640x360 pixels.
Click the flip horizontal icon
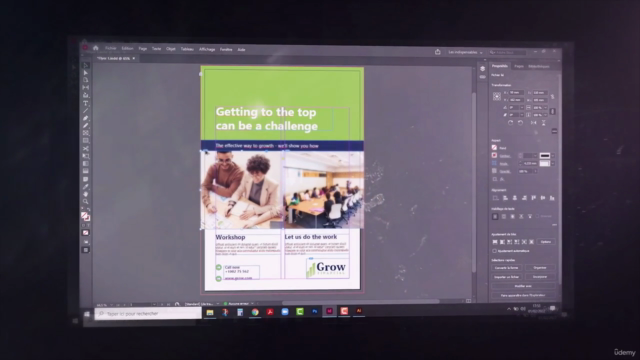point(533,122)
